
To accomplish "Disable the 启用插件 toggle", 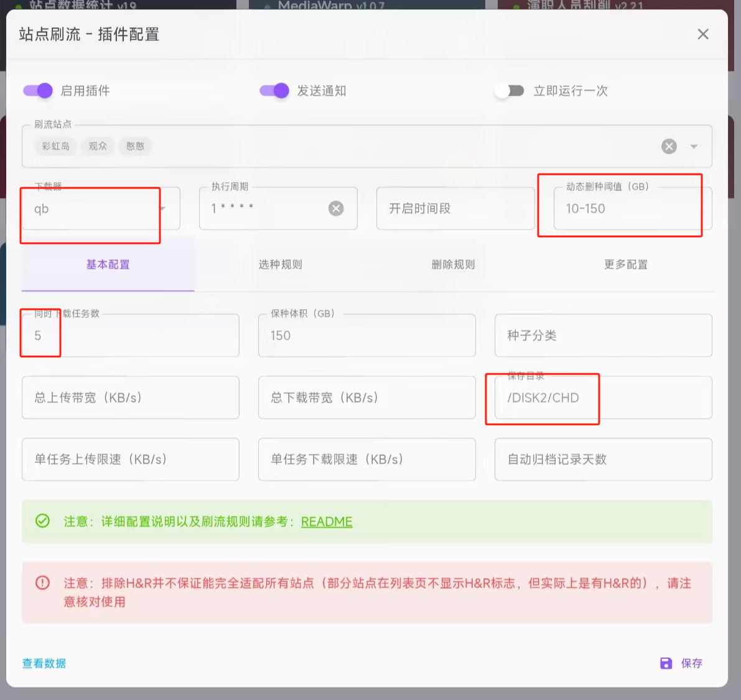I will click(x=38, y=91).
